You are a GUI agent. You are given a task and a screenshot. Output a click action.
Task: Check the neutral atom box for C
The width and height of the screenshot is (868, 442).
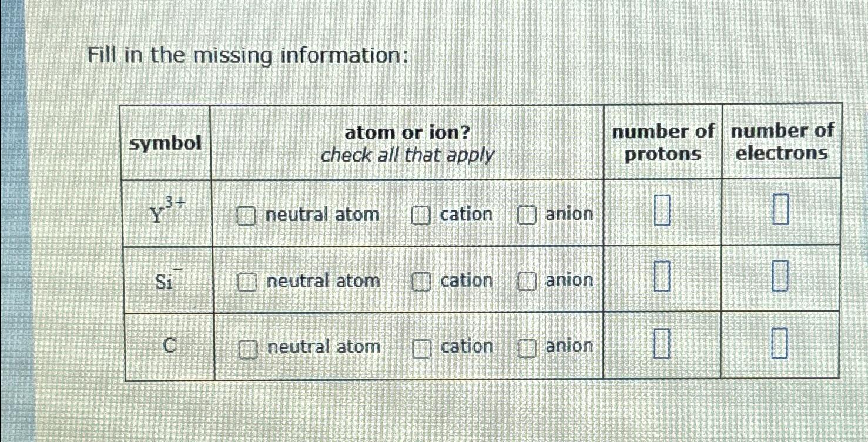tap(247, 347)
